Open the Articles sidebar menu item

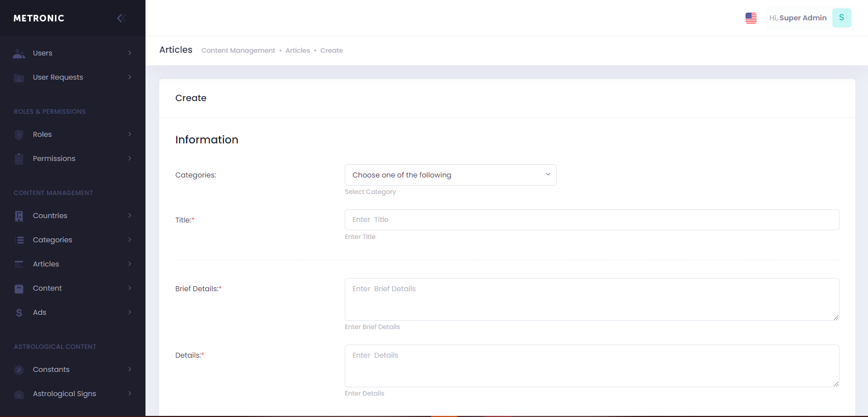click(46, 264)
